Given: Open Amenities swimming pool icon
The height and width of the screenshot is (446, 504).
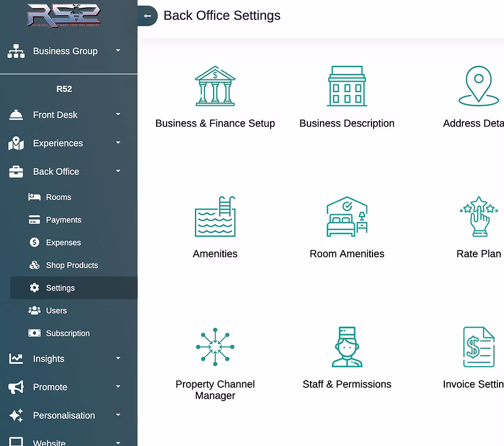Looking at the screenshot, I should (215, 216).
